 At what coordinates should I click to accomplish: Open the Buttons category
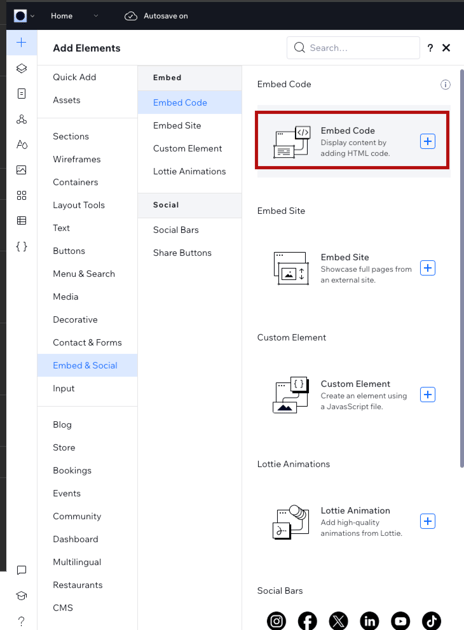click(x=69, y=251)
